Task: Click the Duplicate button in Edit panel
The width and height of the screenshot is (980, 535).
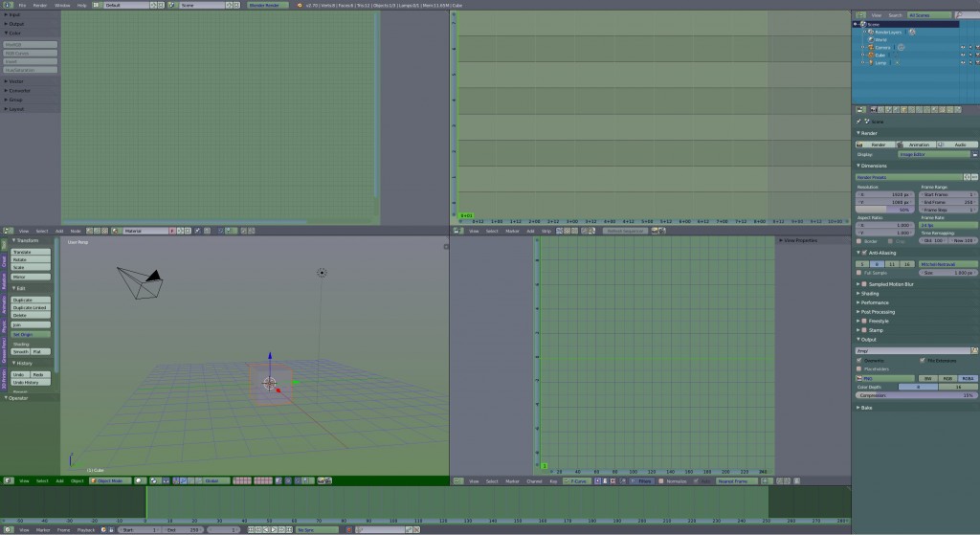Action: 31,300
